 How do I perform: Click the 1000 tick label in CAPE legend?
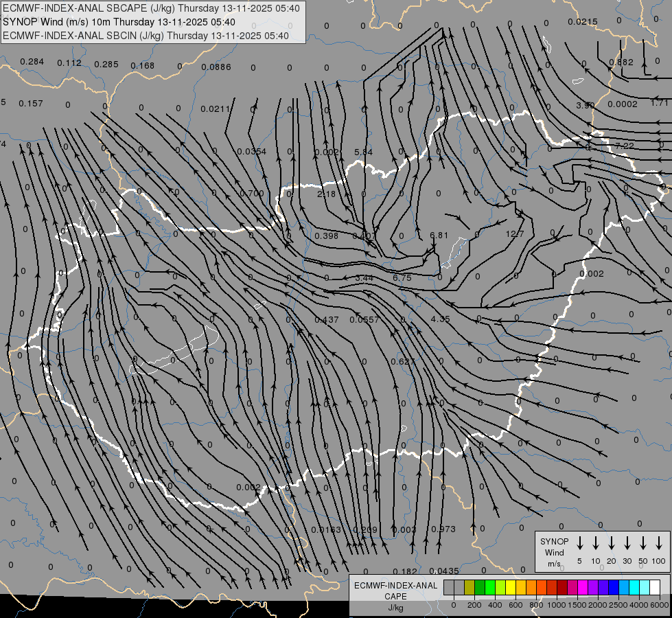pos(556,605)
